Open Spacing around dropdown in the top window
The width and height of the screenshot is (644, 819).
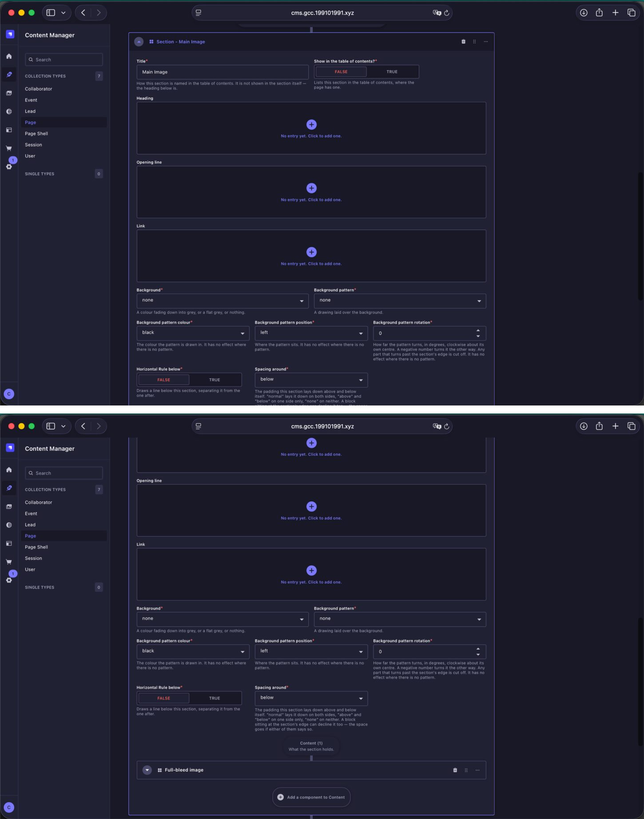[x=311, y=380]
